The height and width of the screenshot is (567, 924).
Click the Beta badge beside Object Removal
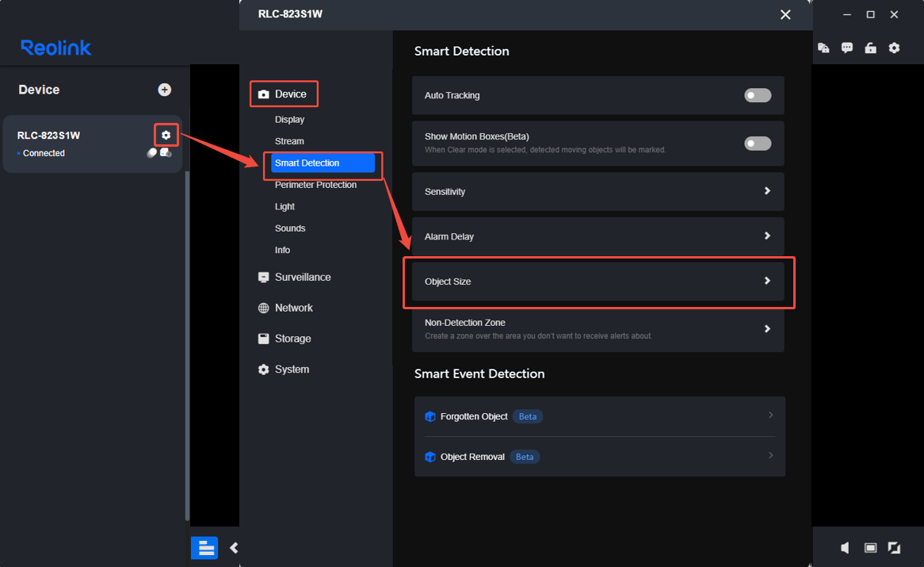[525, 457]
